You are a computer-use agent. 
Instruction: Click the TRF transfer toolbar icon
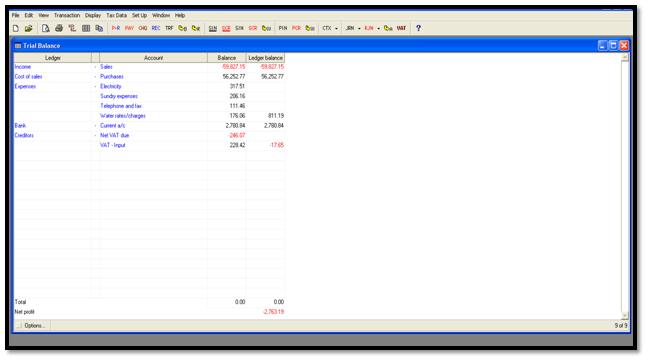tap(169, 28)
